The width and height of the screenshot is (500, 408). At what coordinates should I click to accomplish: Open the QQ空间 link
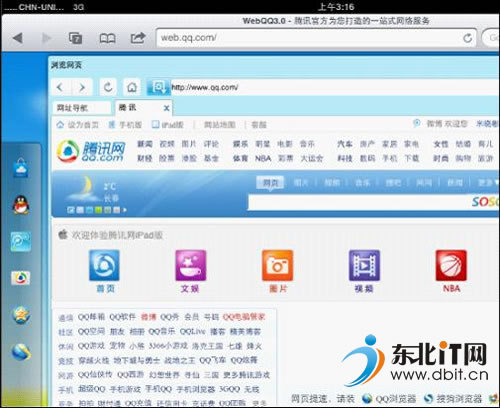[91, 331]
